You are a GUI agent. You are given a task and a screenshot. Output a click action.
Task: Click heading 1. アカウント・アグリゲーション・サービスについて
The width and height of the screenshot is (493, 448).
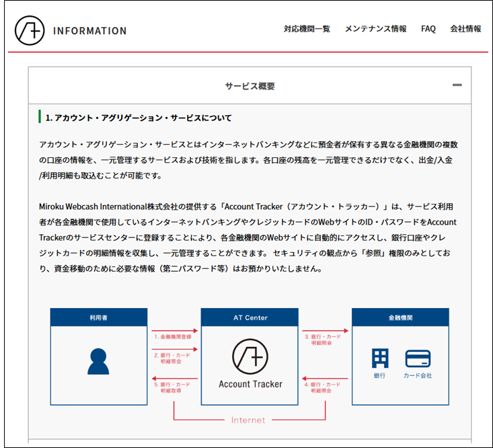point(139,118)
